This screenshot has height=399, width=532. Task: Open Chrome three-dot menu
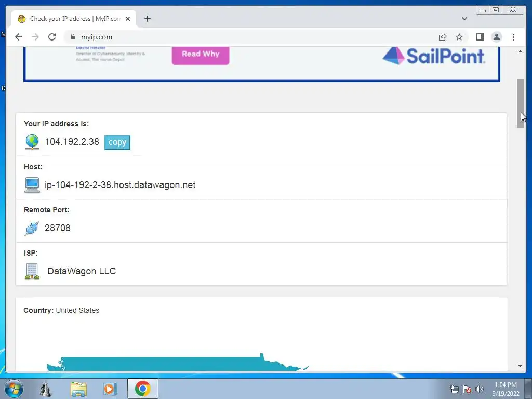[513, 37]
